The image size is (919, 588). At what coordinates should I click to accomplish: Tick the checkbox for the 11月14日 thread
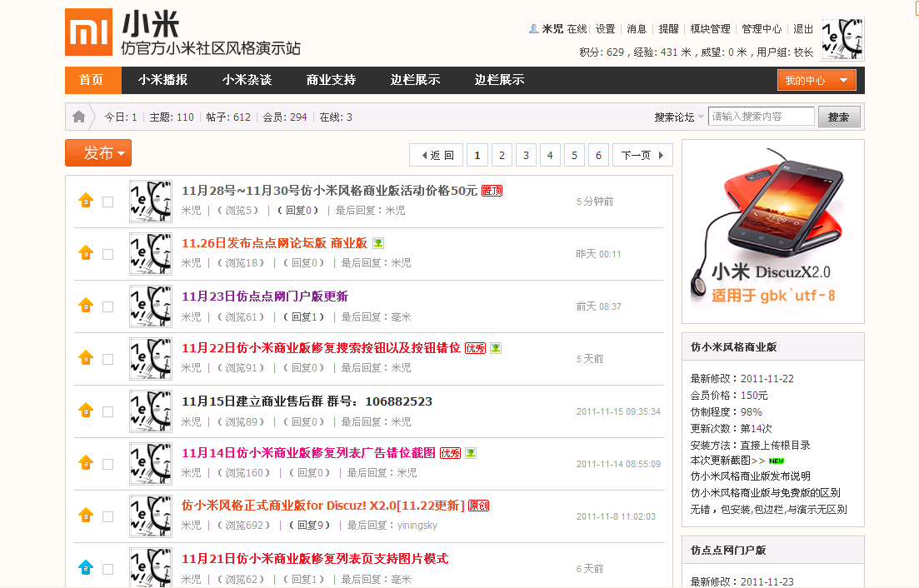coord(107,464)
